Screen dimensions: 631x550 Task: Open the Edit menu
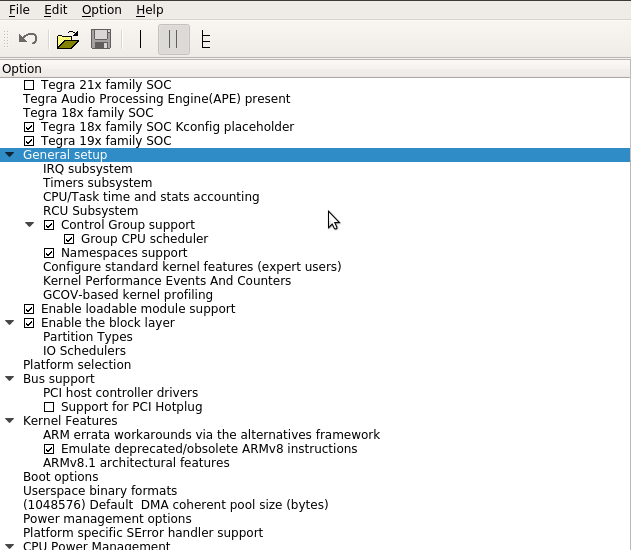55,10
